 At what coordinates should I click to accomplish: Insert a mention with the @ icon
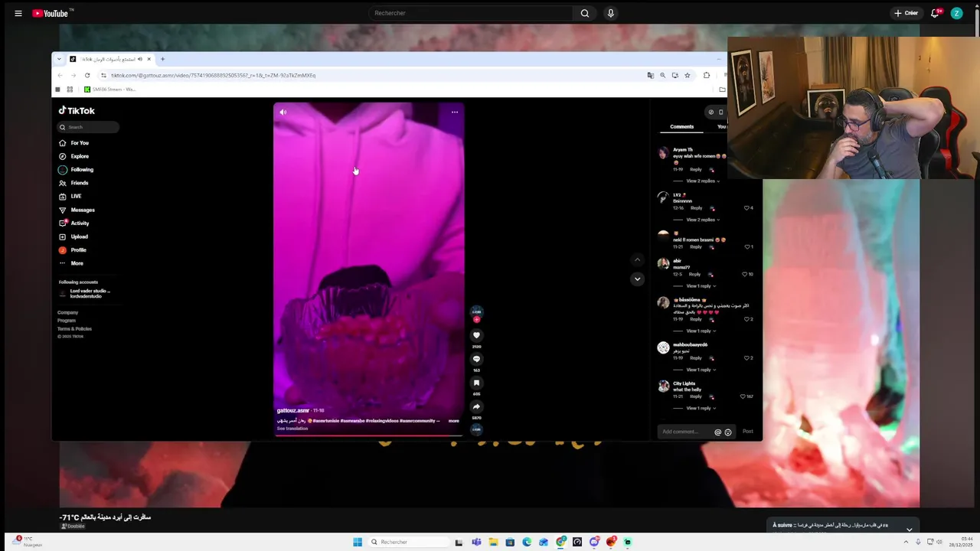point(717,432)
